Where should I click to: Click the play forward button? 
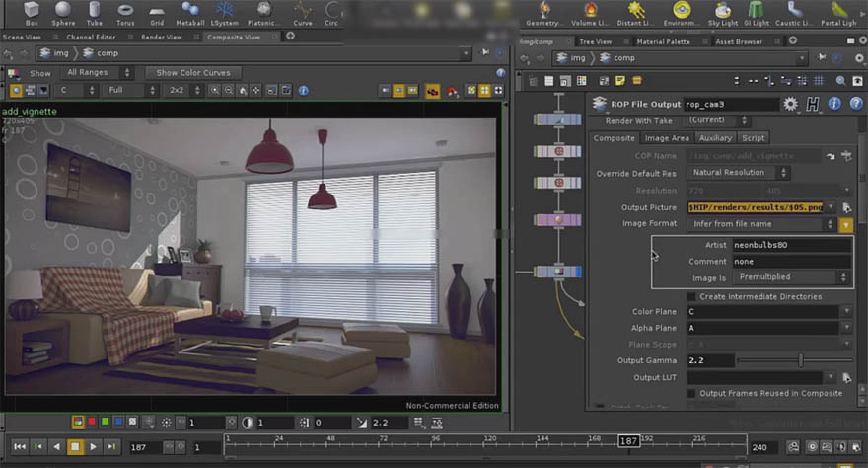93,447
